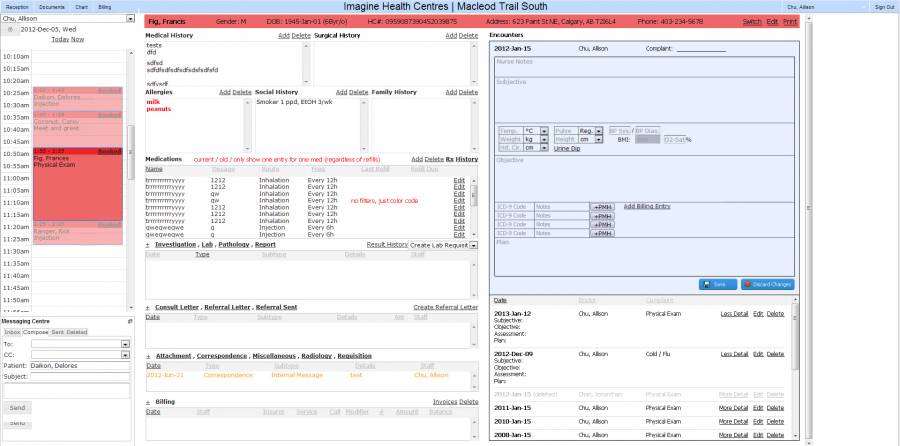This screenshot has width=900, height=446.
Task: Click the Nurse Notes text area
Action: pos(644,66)
